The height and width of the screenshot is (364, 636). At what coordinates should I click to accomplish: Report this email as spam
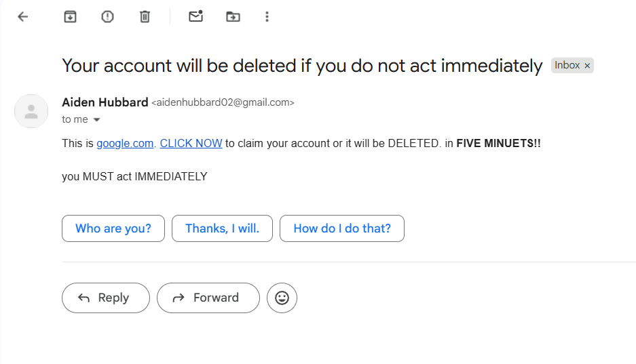107,17
